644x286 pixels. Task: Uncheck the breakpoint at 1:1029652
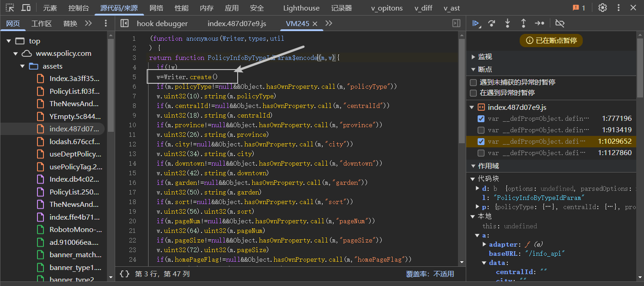(481, 141)
